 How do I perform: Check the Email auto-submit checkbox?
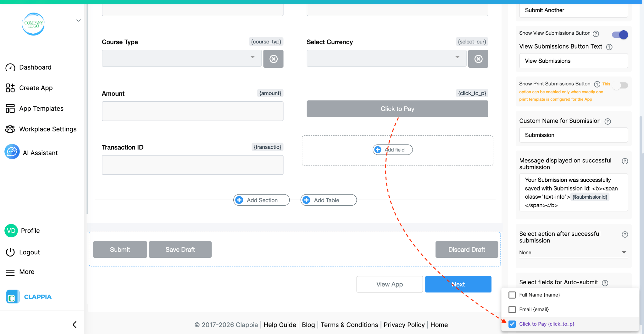click(512, 309)
